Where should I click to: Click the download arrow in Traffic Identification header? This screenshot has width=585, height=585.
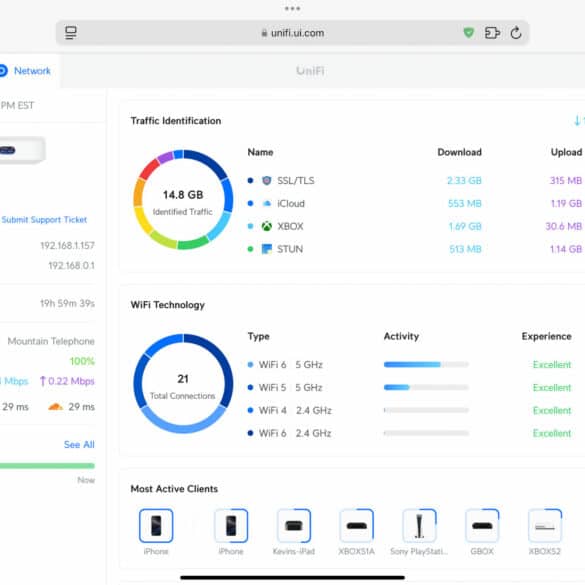point(577,121)
